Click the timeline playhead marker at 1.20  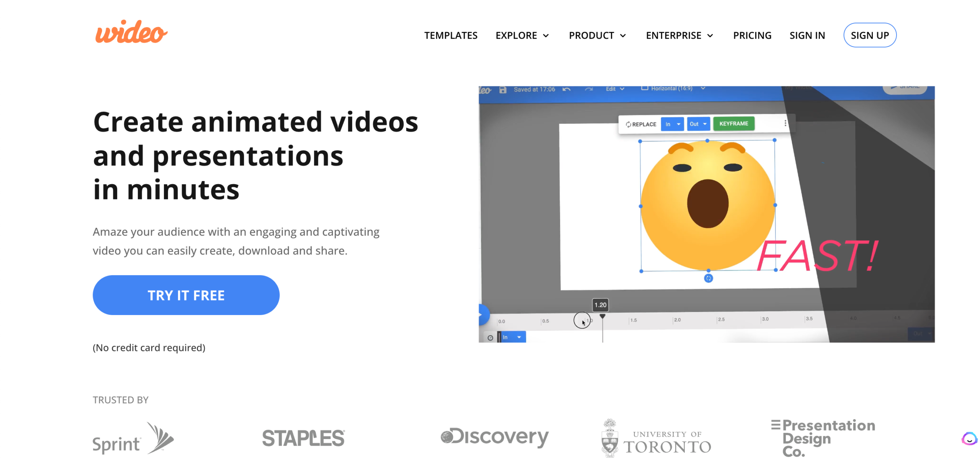tap(602, 316)
